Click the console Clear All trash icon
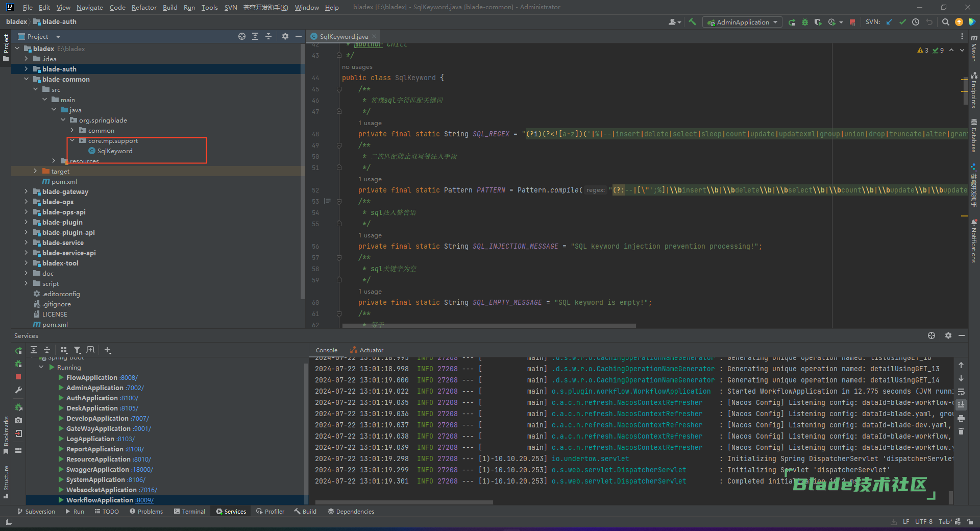 tap(961, 431)
